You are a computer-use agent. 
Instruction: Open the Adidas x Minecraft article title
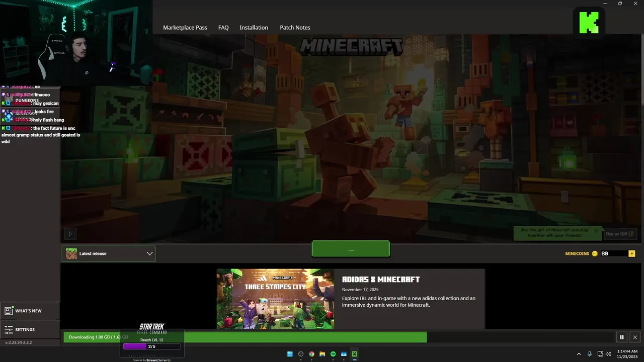(x=381, y=280)
